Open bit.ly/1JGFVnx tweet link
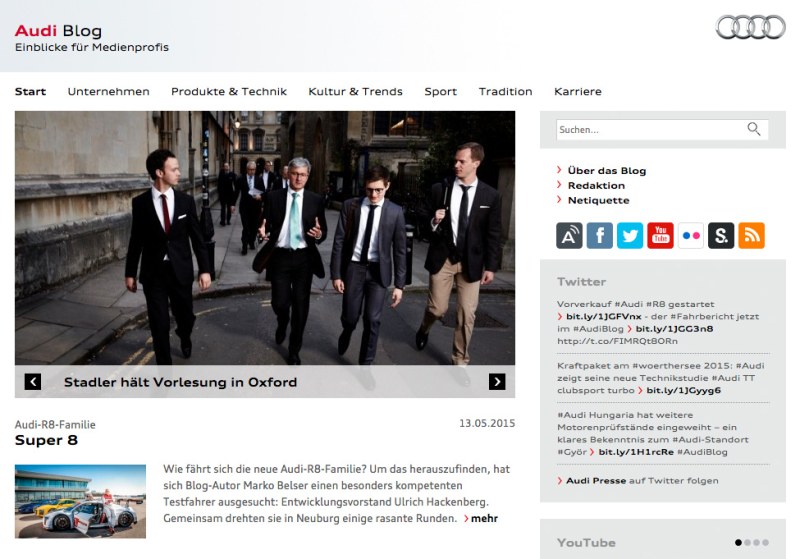 pyautogui.click(x=604, y=316)
